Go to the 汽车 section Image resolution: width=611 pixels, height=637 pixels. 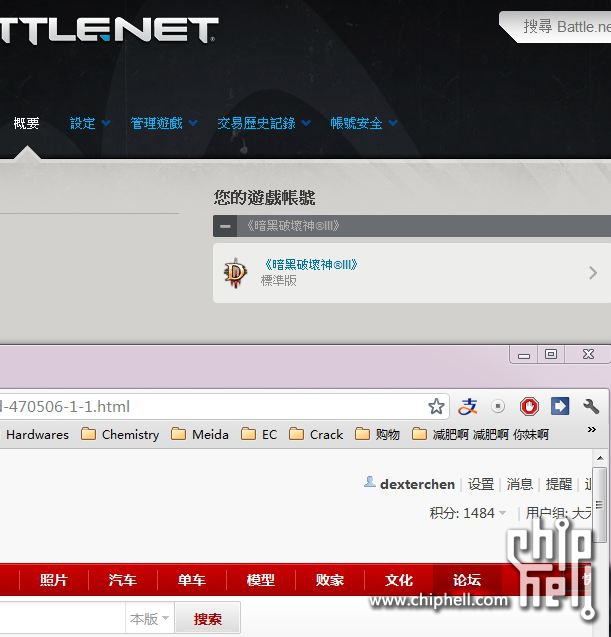pos(123,580)
